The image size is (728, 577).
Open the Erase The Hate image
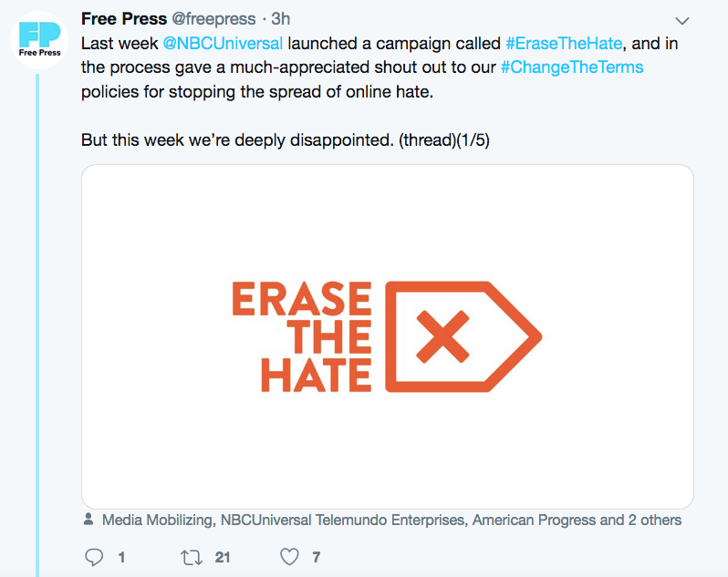(388, 336)
